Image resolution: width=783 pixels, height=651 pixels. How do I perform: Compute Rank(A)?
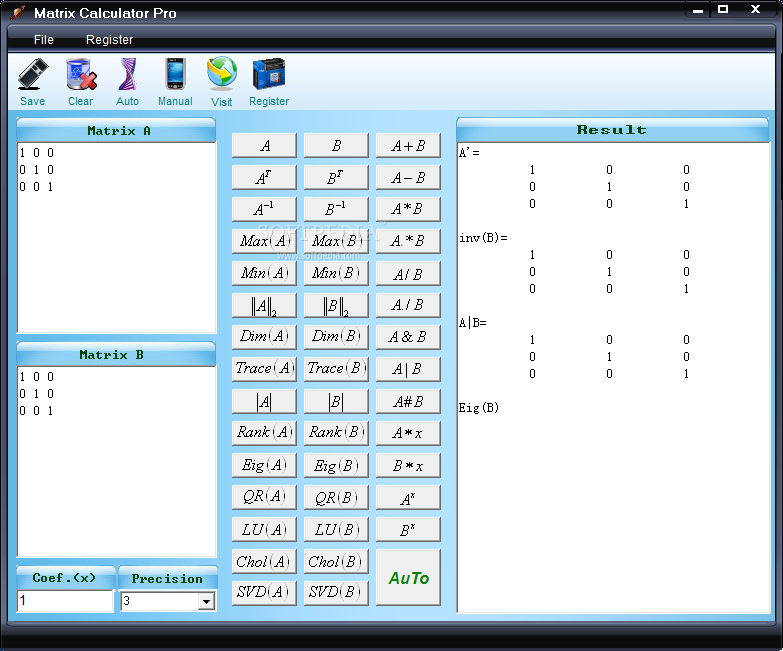264,433
